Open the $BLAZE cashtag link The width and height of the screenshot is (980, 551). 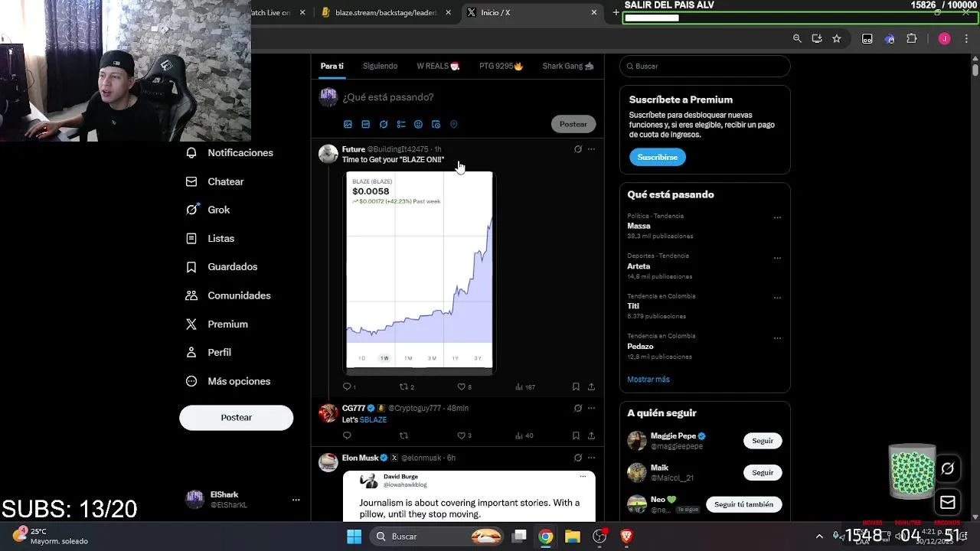tap(373, 420)
